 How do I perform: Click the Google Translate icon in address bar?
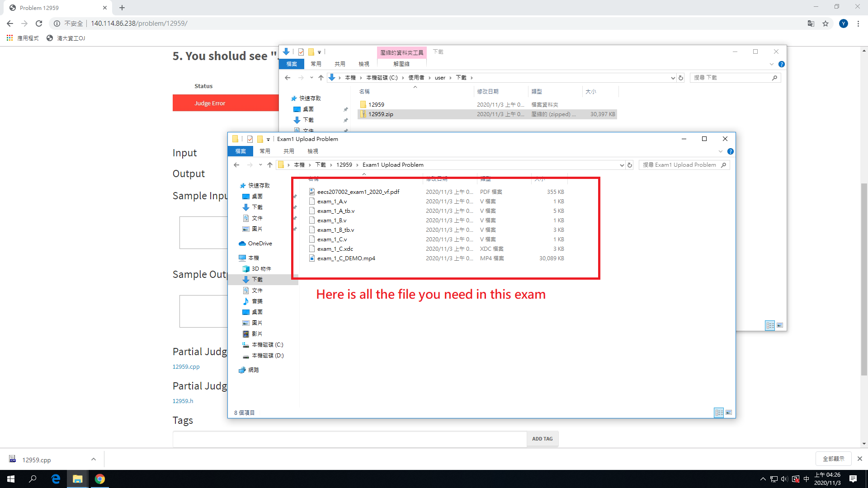pyautogui.click(x=811, y=23)
